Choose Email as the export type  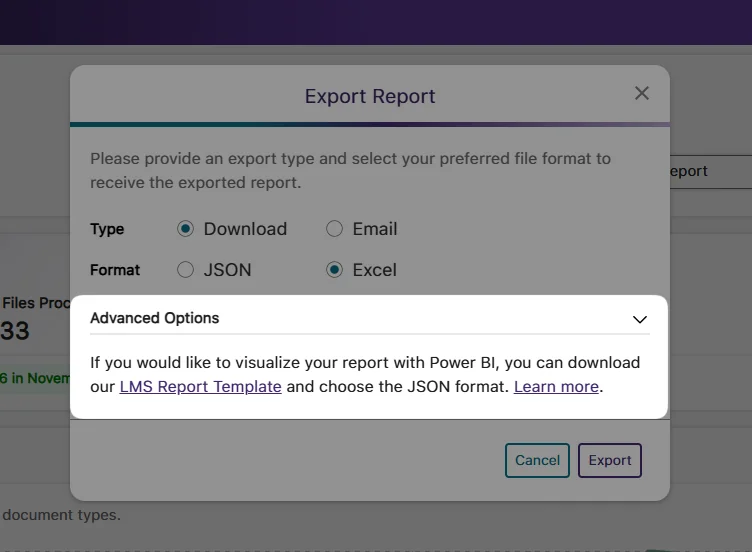tap(335, 229)
